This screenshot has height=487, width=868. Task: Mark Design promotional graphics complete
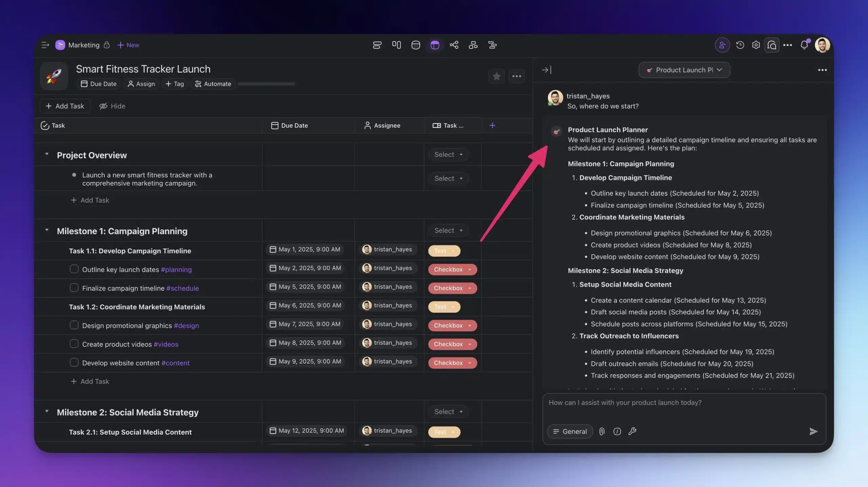click(x=74, y=325)
